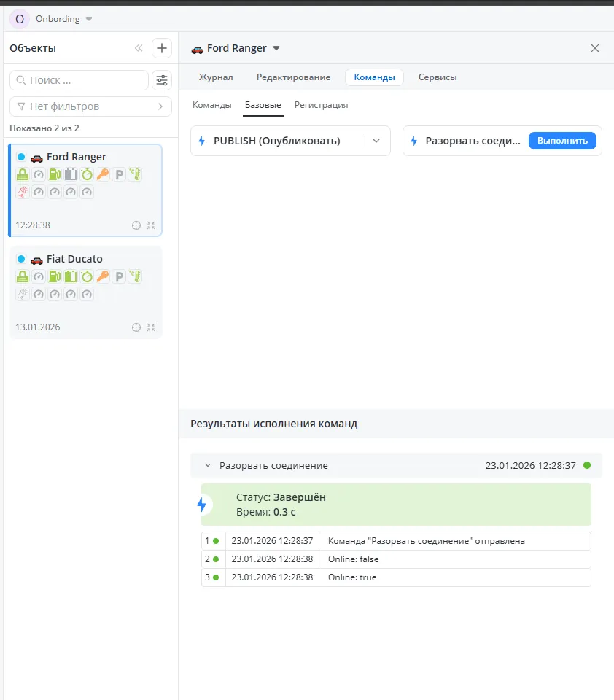Image resolution: width=614 pixels, height=700 pixels.
Task: Open the Регистрация sub-tab
Action: pos(321,105)
